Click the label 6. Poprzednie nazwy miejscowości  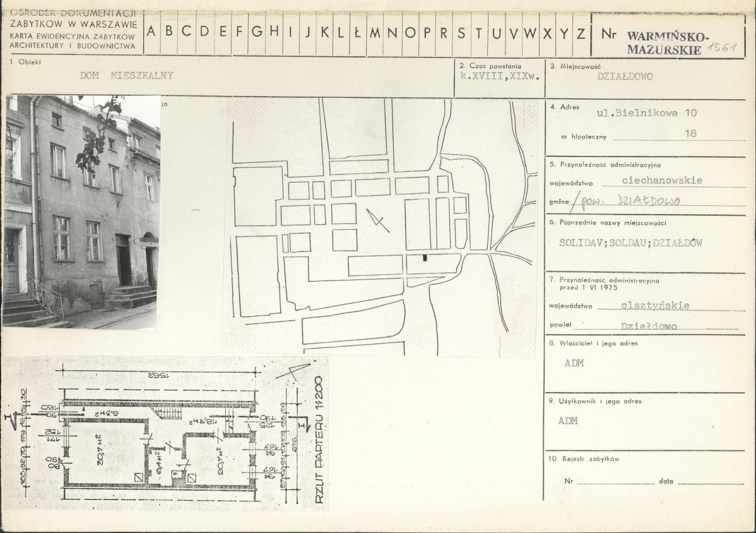coord(608,223)
